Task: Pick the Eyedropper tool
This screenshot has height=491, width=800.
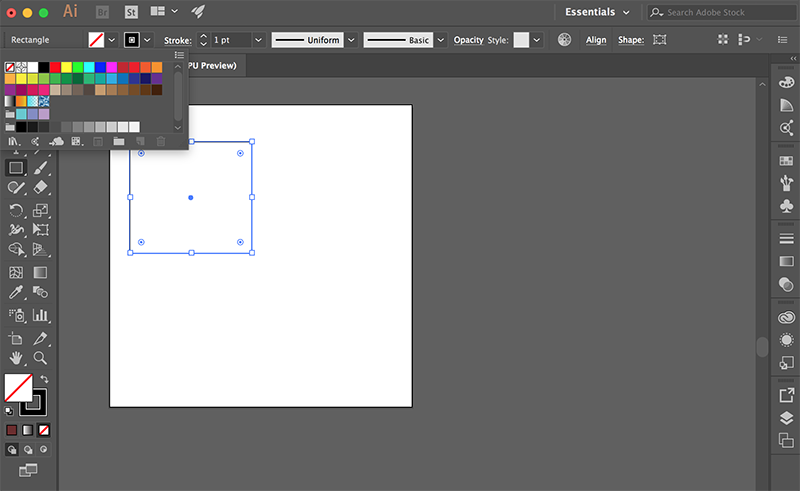Action: pos(16,292)
